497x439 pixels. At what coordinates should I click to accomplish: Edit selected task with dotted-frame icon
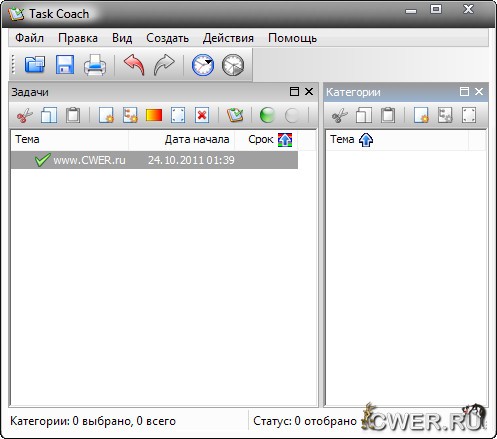tap(178, 116)
